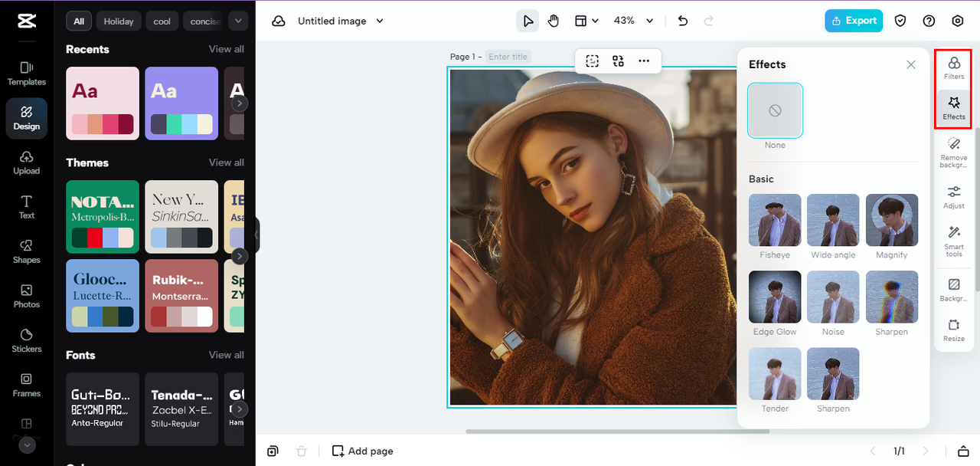Screen dimensions: 980x466
Task: View all Recents
Action: coord(227,49)
